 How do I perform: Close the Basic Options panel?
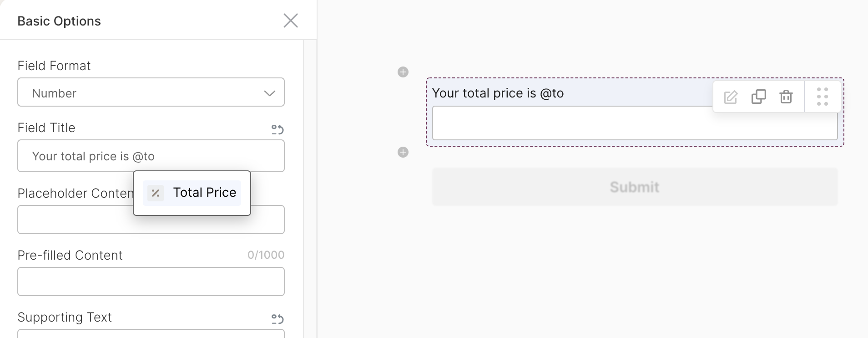[291, 20]
